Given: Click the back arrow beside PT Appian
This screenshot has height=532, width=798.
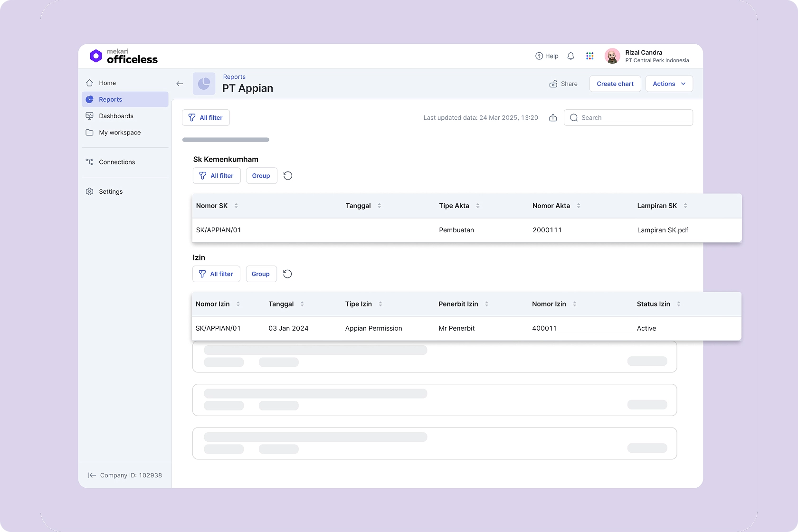Looking at the screenshot, I should pyautogui.click(x=180, y=84).
